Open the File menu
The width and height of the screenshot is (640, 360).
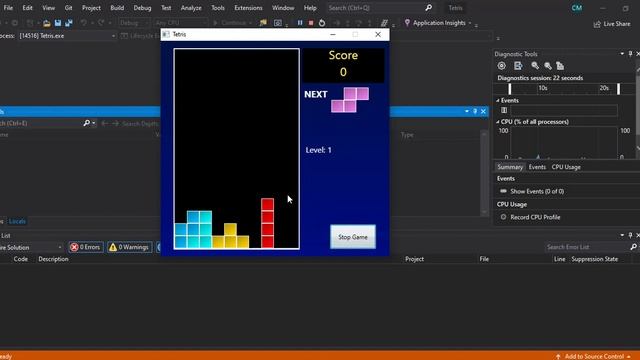pos(8,8)
